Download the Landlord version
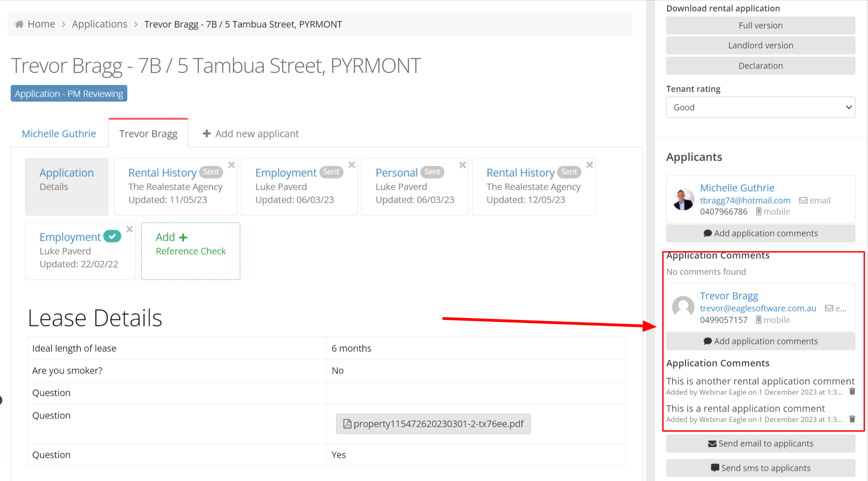Image resolution: width=868 pixels, height=481 pixels. [760, 45]
